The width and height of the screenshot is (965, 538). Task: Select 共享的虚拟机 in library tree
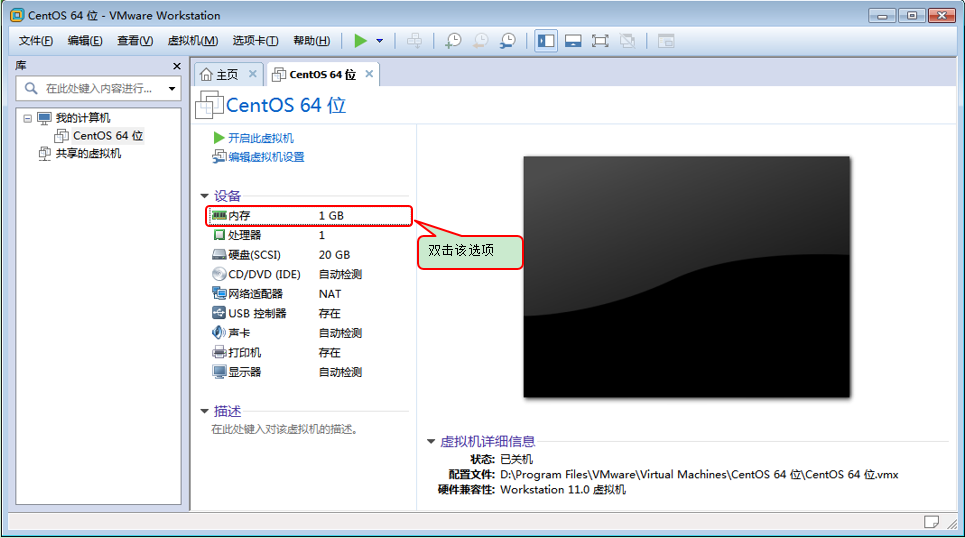(x=88, y=153)
